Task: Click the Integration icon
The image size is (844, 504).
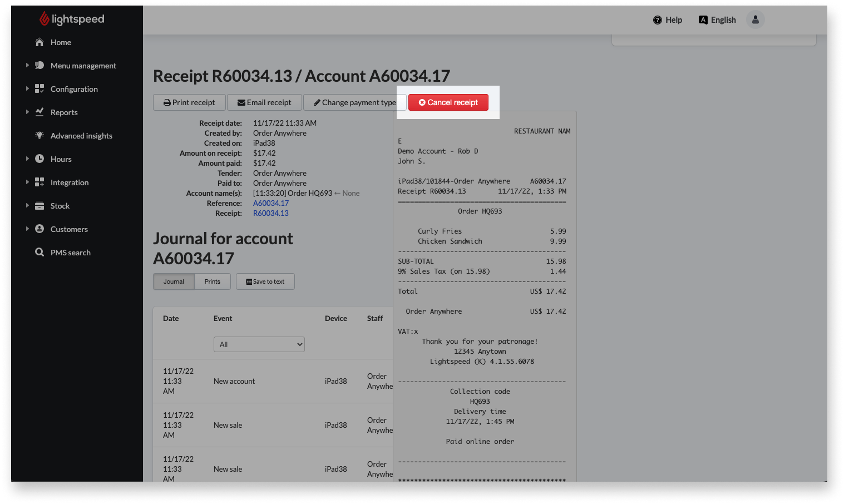Action: pyautogui.click(x=40, y=182)
